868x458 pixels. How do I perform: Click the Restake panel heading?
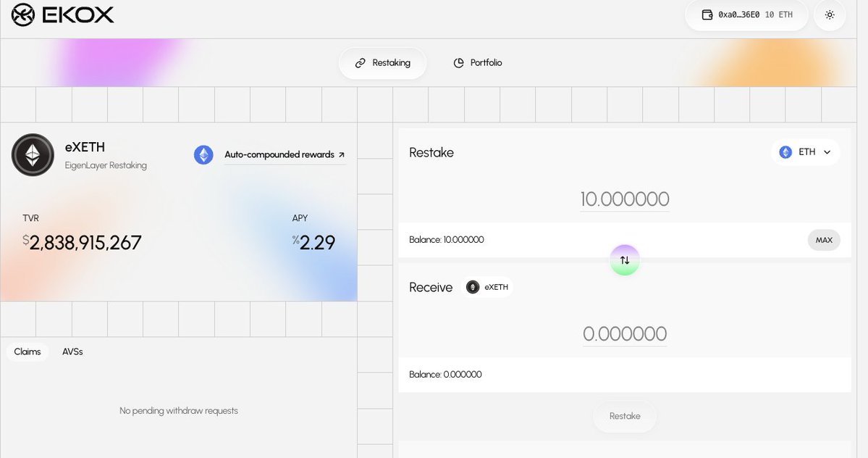pyautogui.click(x=431, y=153)
